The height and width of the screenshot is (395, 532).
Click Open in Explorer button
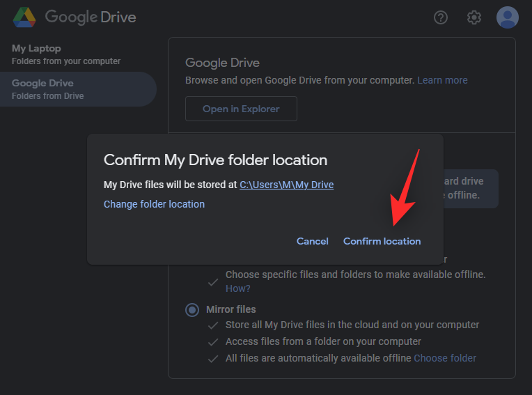(x=241, y=109)
